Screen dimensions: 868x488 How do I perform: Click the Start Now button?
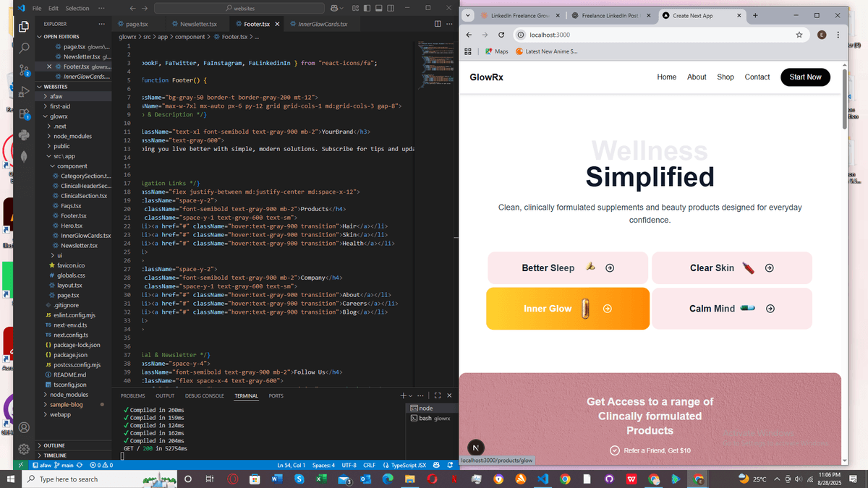805,77
